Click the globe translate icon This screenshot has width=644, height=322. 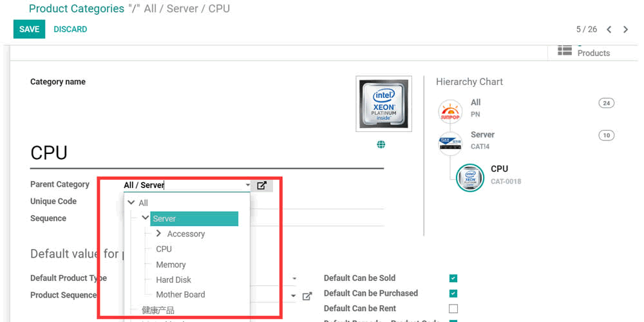(x=381, y=145)
